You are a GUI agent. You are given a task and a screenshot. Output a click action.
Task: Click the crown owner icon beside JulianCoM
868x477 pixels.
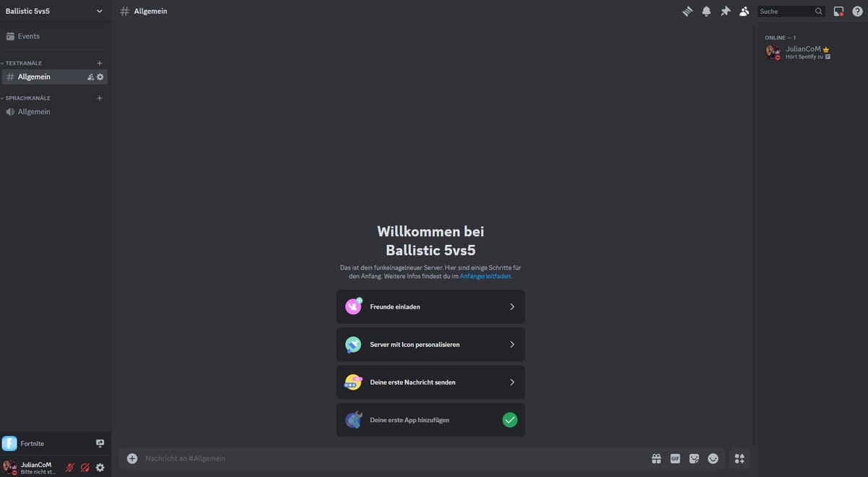point(826,49)
